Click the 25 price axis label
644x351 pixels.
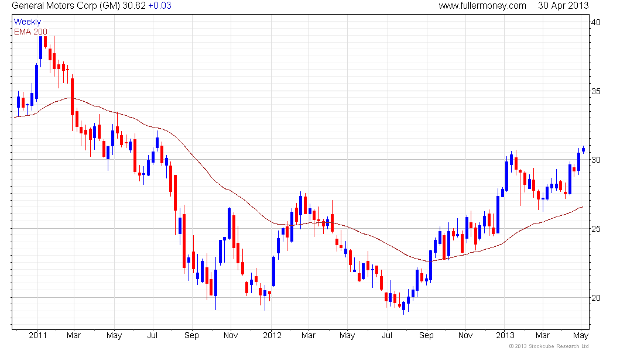click(595, 229)
